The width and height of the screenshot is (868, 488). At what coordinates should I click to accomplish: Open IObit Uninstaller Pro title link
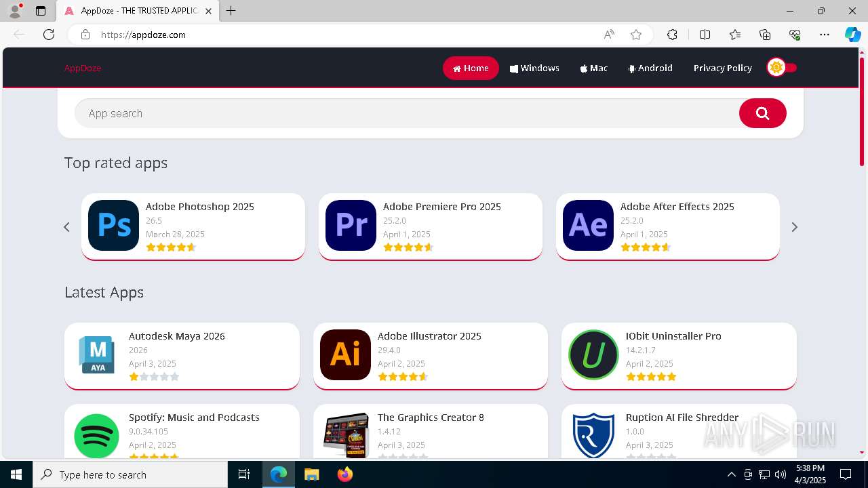point(673,336)
